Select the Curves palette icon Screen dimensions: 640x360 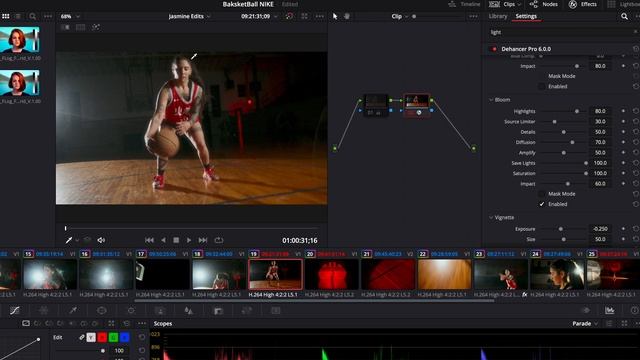tap(15, 311)
